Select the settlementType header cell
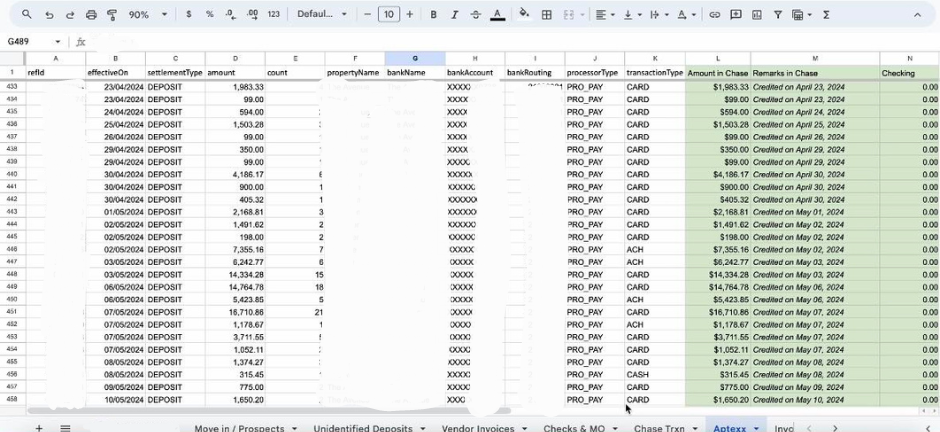 click(x=175, y=72)
